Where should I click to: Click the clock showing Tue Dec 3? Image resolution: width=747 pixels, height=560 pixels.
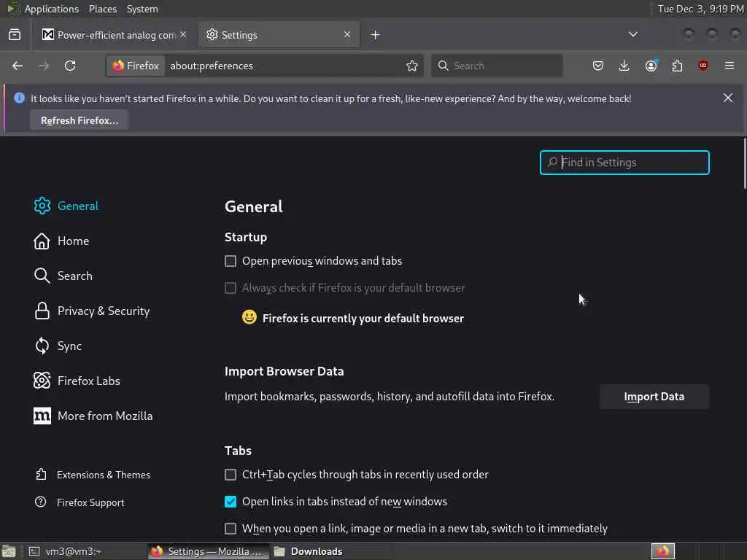click(x=701, y=9)
